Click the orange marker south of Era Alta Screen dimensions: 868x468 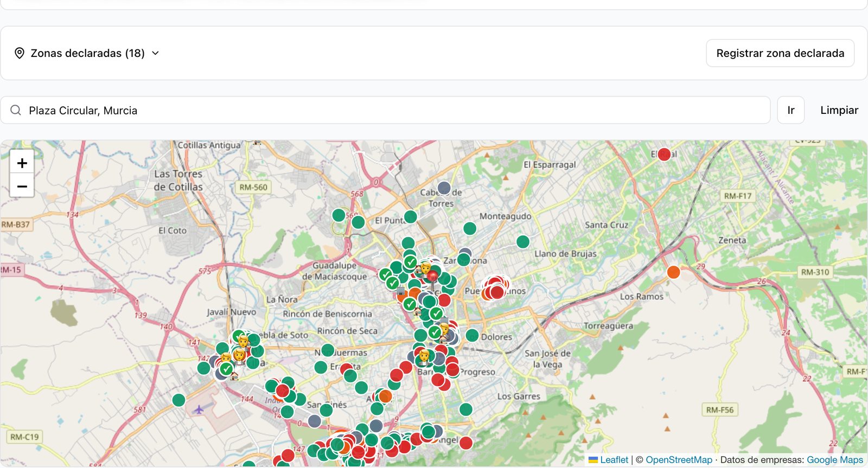click(385, 396)
